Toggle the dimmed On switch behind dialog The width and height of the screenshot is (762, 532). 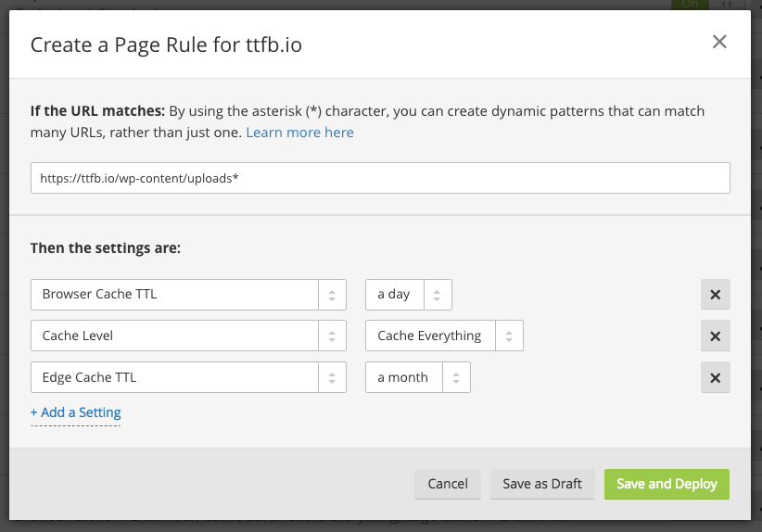tap(690, 4)
